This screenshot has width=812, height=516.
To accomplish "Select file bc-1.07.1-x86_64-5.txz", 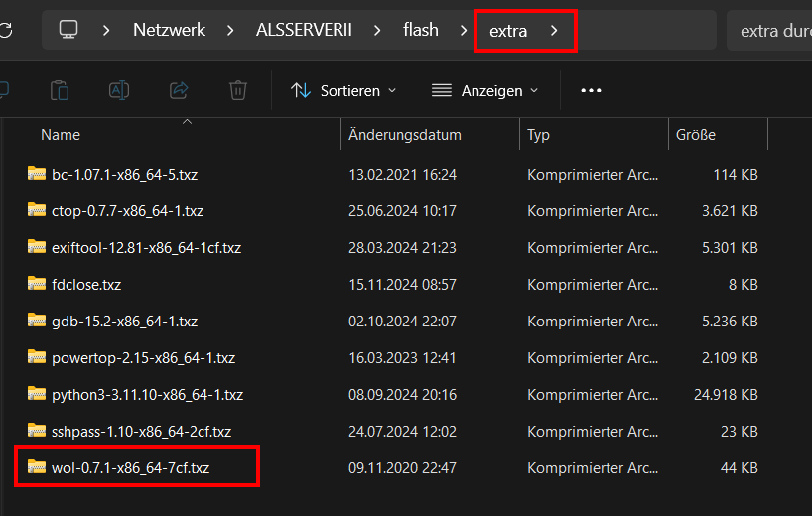I will pos(124,175).
